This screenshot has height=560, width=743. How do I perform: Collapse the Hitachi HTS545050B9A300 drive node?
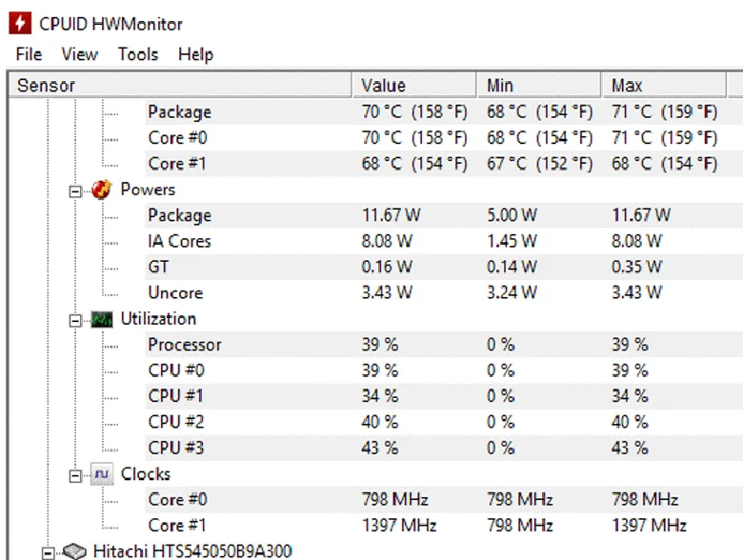click(49, 552)
